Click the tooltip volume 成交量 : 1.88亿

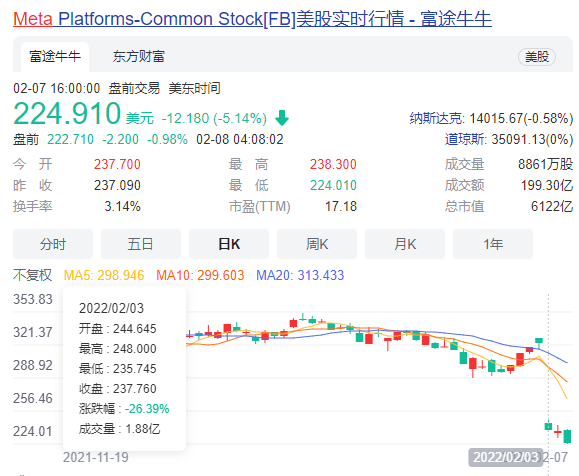(119, 429)
